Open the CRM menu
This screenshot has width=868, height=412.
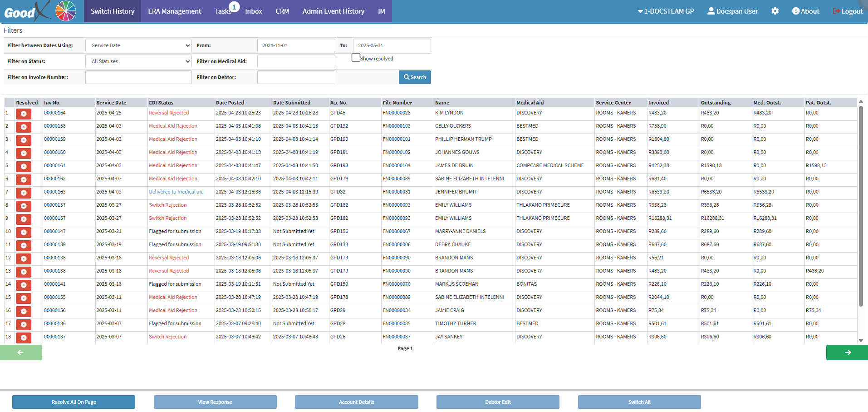(282, 11)
